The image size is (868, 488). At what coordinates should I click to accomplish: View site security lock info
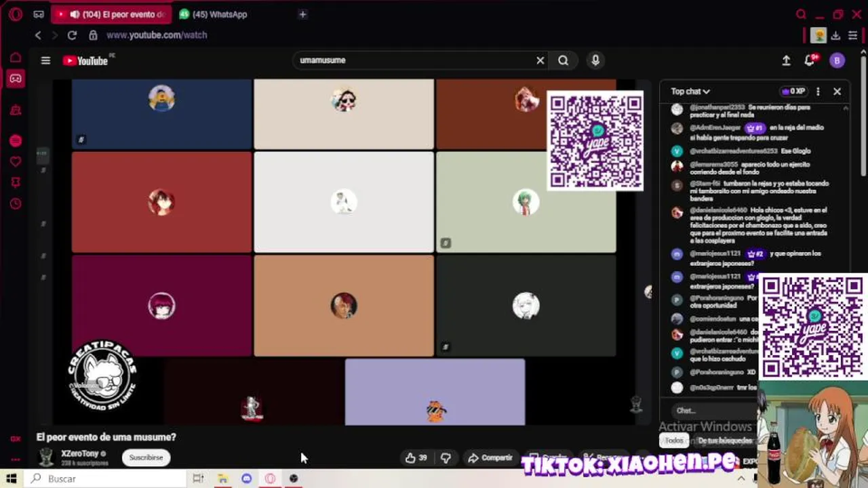[x=93, y=35]
